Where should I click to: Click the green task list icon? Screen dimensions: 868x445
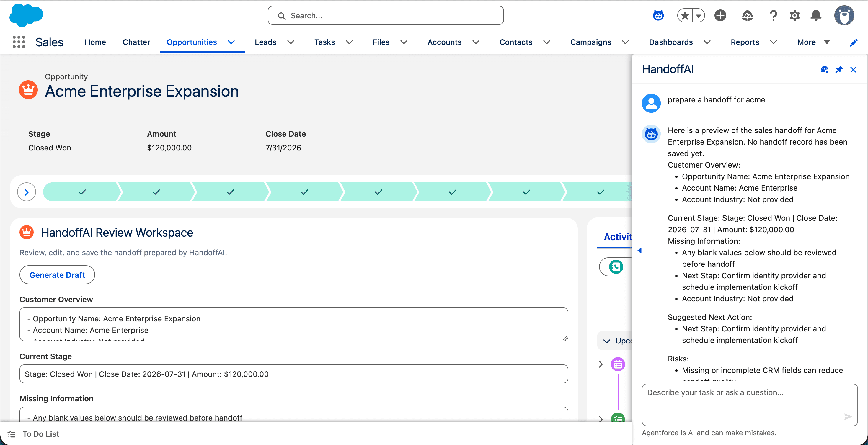tap(618, 418)
